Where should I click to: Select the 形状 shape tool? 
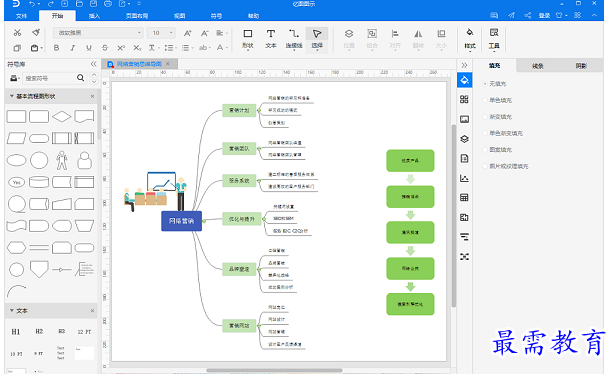pos(248,39)
